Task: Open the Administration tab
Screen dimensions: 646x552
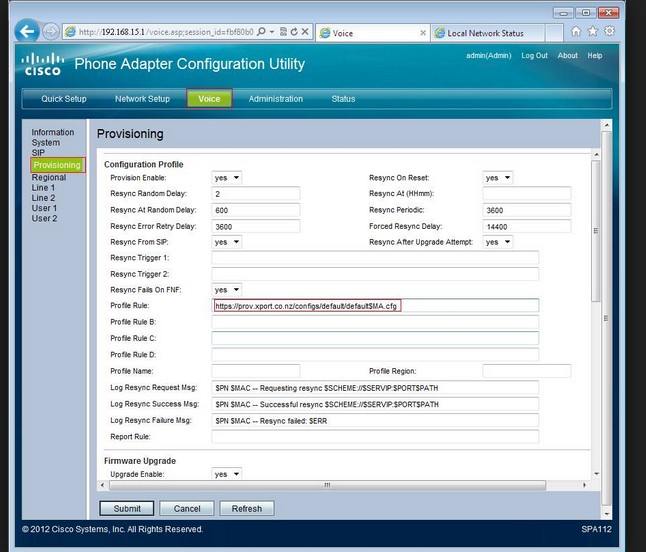Action: pos(276,99)
